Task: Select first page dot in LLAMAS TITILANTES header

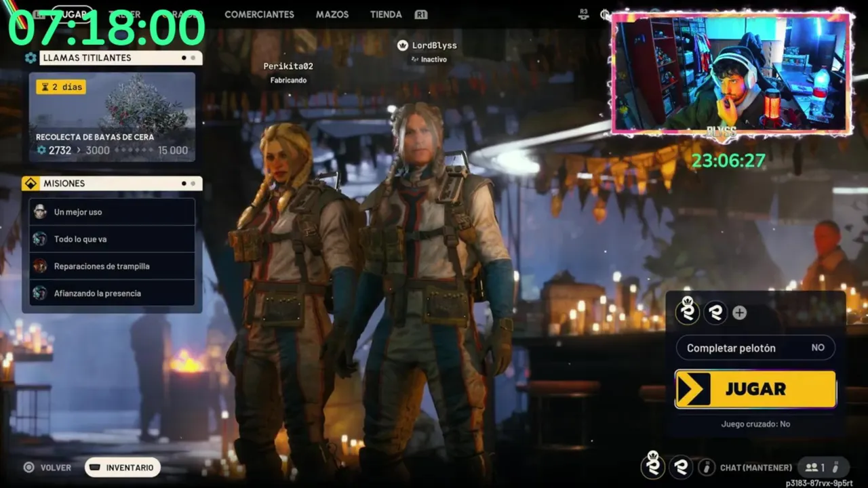Action: 184,58
